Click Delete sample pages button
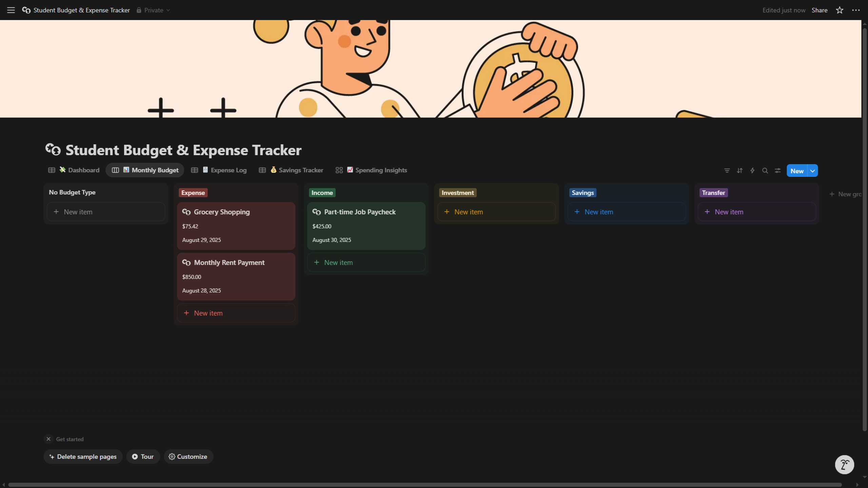 pos(83,456)
